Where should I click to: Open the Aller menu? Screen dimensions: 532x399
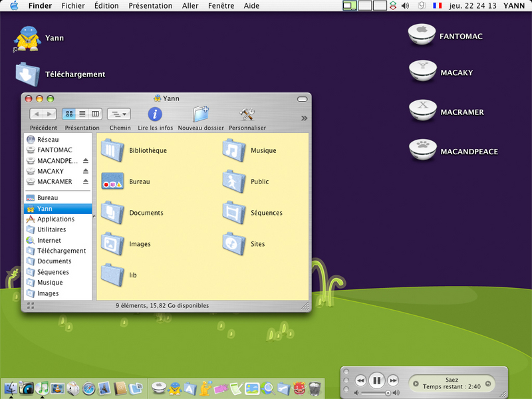pyautogui.click(x=190, y=6)
